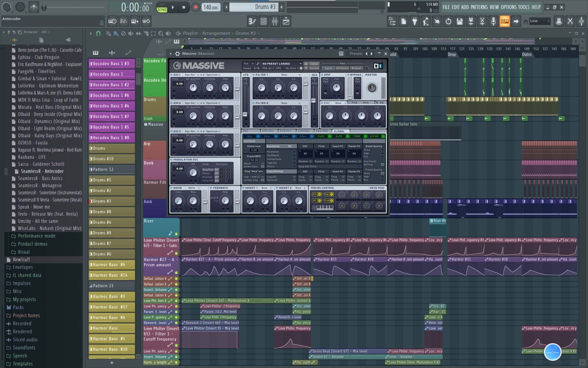Open the OPTIONS menu
The image size is (588, 368).
pos(508,7)
